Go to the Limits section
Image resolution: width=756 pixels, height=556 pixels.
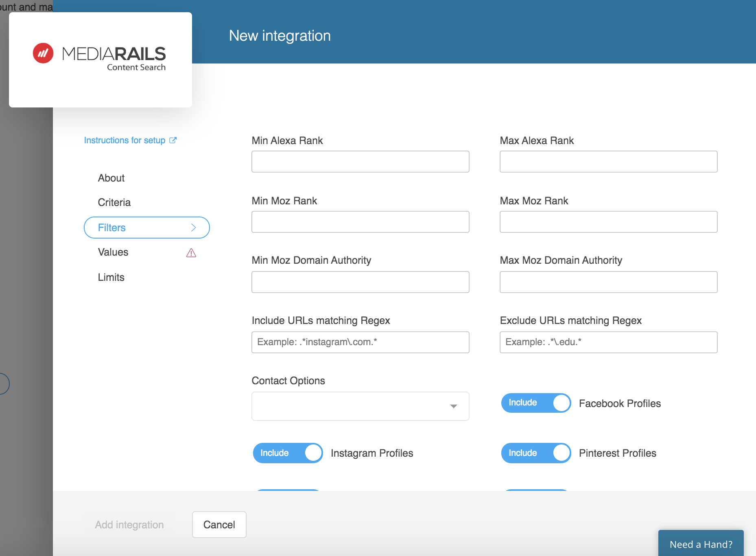click(x=111, y=277)
